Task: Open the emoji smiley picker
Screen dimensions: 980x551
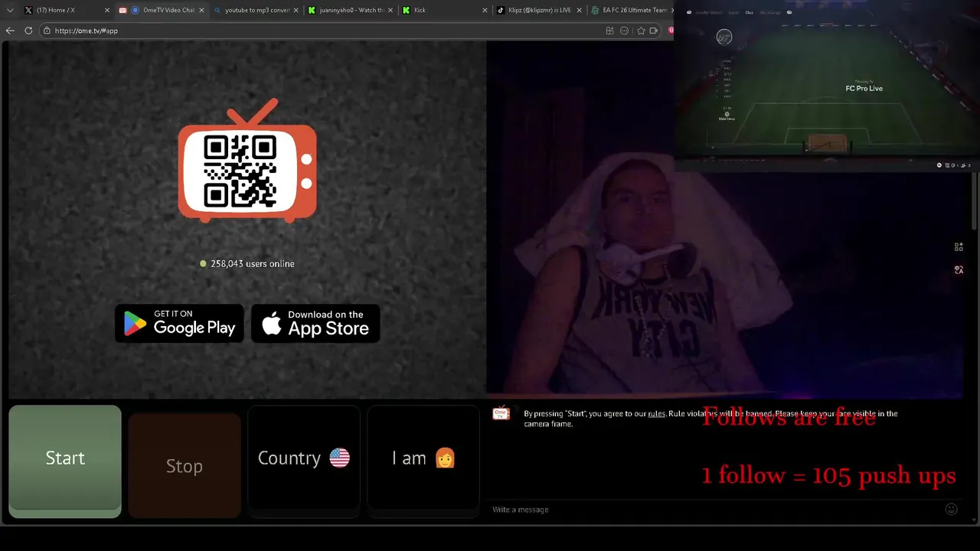Action: click(951, 509)
